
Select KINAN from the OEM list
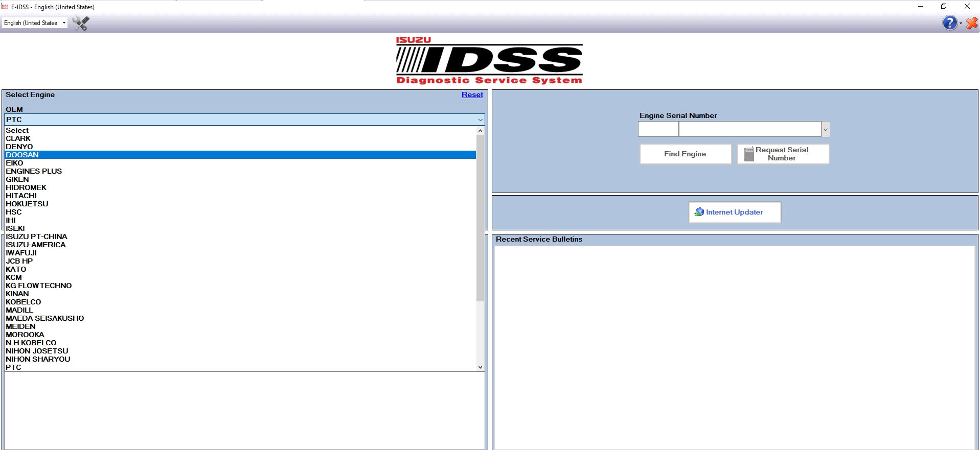pos(240,294)
